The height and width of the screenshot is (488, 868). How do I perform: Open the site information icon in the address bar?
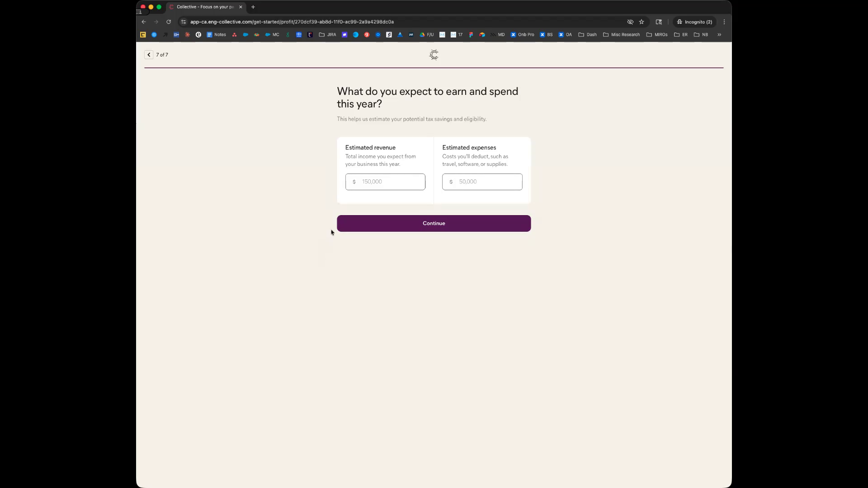pyautogui.click(x=183, y=22)
